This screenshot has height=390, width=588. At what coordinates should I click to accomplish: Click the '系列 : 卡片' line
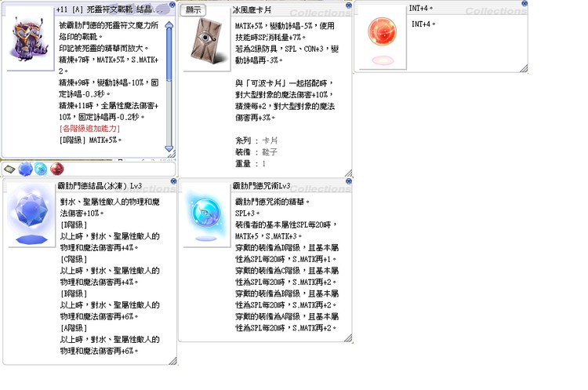(256, 140)
